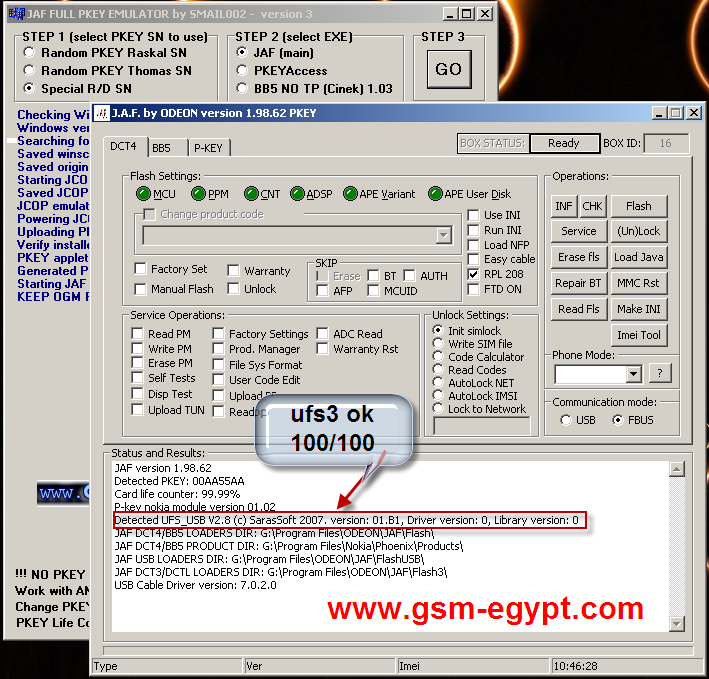Select the FBUS communication mode
Screen dimensions: 709x679
[x=618, y=420]
